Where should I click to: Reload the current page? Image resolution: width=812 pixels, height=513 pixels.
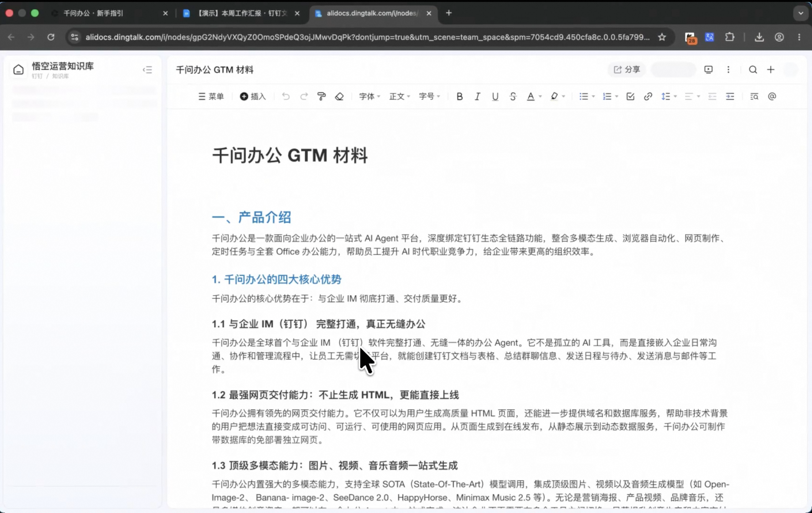[51, 37]
